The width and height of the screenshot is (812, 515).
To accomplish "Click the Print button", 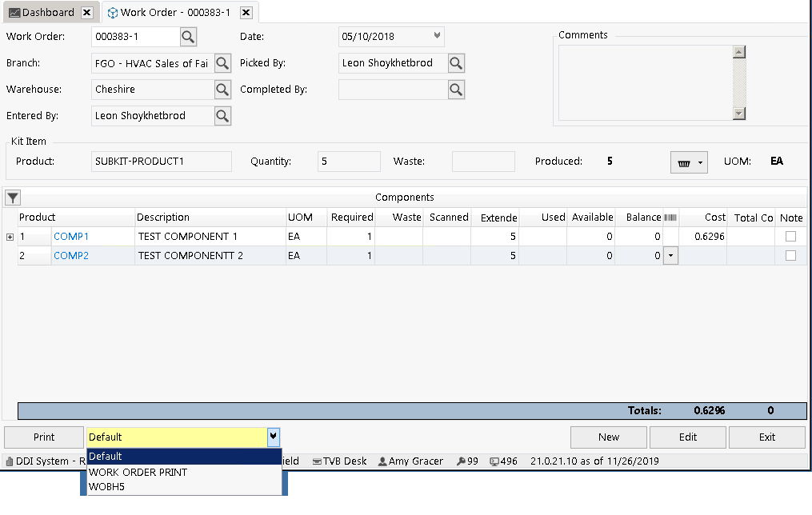I will 44,437.
